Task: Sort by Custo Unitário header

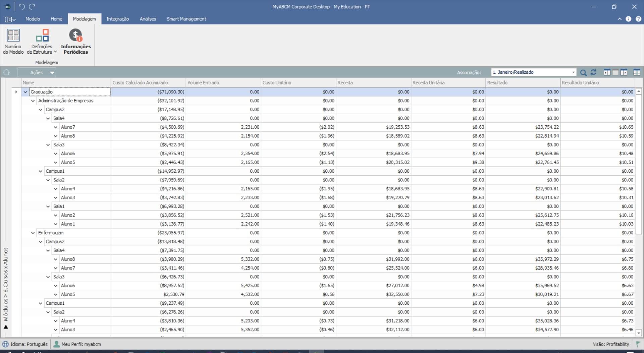Action: pos(299,82)
